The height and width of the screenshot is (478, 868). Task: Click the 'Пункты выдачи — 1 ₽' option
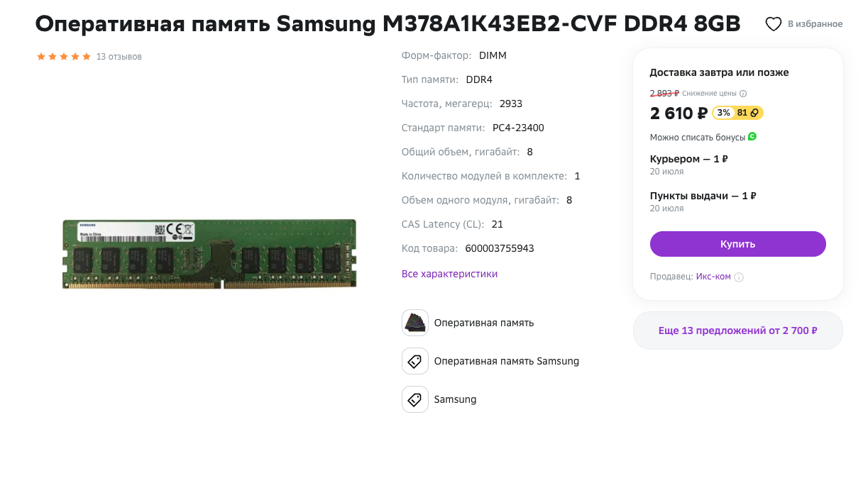point(703,196)
